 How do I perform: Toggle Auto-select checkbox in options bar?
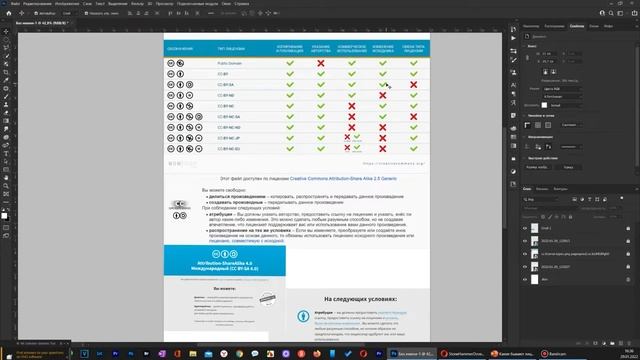[36, 13]
